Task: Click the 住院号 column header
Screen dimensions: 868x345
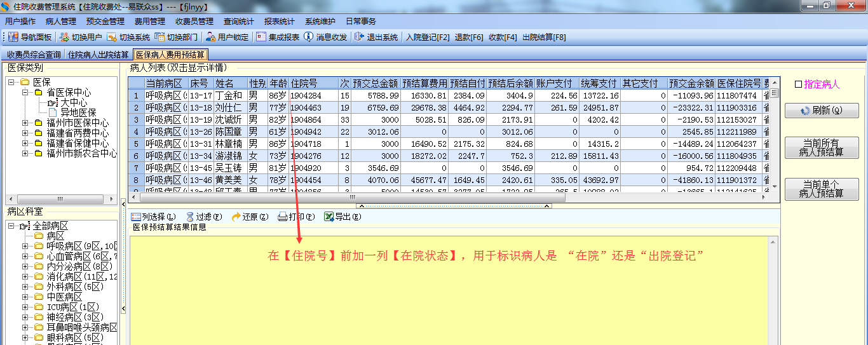Action: point(313,83)
